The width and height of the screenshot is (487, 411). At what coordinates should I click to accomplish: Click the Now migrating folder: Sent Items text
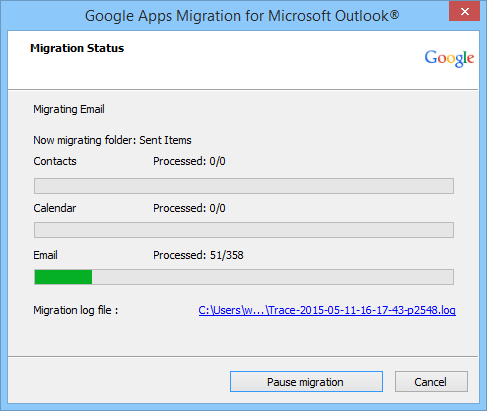click(x=112, y=140)
